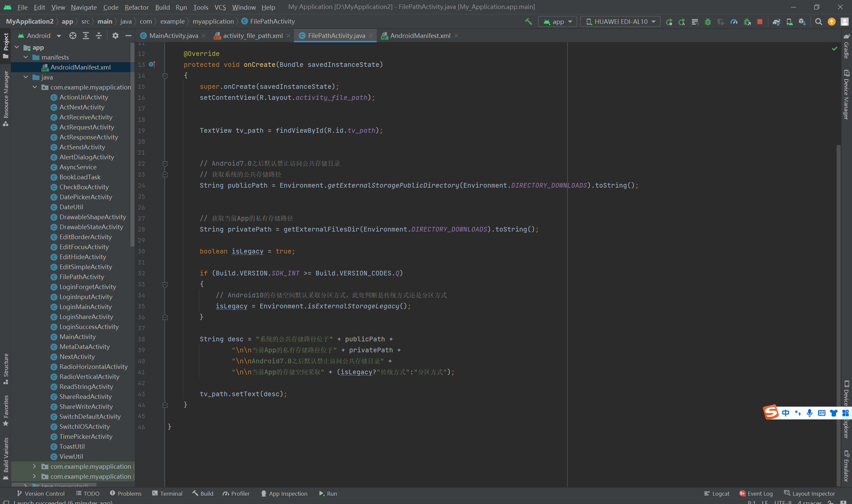This screenshot has width=852, height=504.
Task: Click the Make Project hammer icon
Action: click(x=528, y=22)
